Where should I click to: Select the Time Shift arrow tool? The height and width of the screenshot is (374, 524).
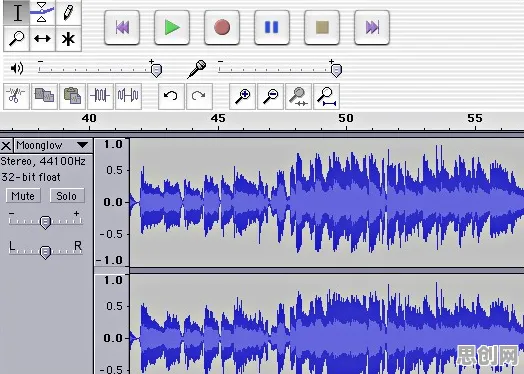pyautogui.click(x=42, y=39)
